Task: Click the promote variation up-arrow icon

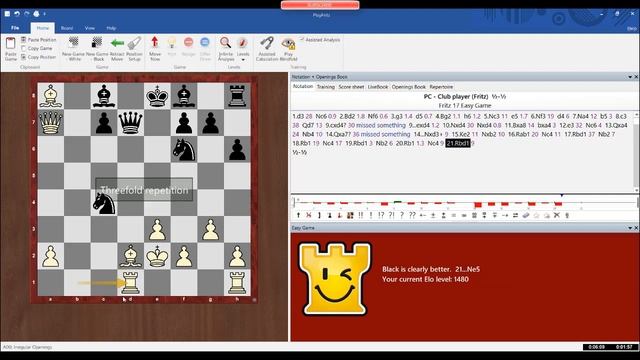Action: click(298, 215)
